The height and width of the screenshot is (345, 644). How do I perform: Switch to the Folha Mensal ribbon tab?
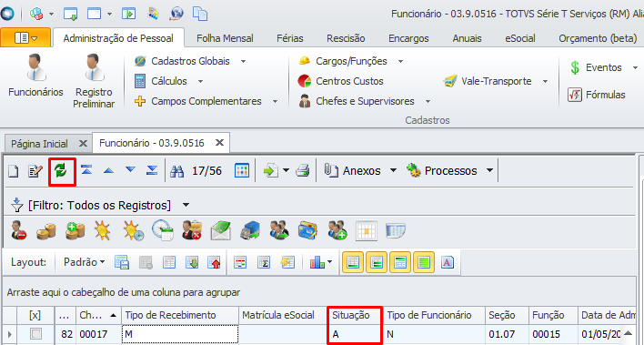pyautogui.click(x=225, y=38)
